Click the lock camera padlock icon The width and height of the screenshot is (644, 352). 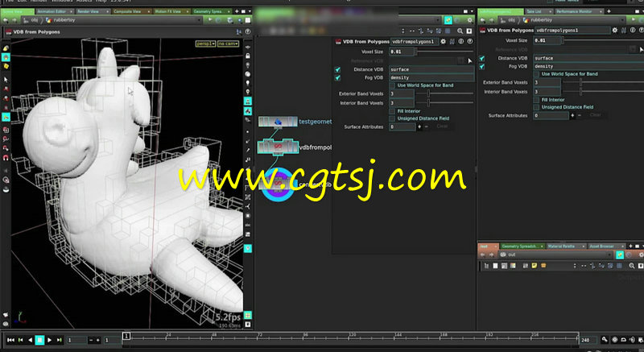248,56
